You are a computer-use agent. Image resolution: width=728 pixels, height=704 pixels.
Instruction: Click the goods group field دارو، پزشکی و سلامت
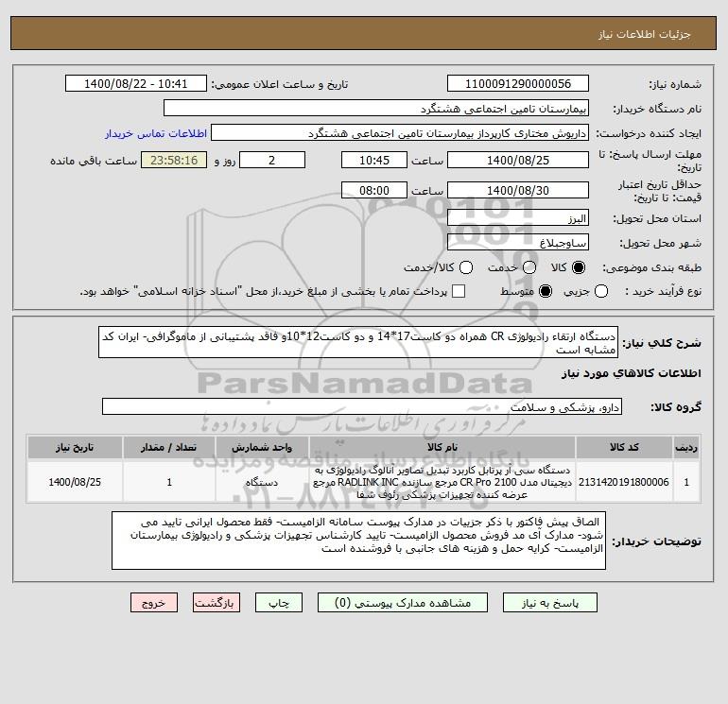pyautogui.click(x=362, y=407)
